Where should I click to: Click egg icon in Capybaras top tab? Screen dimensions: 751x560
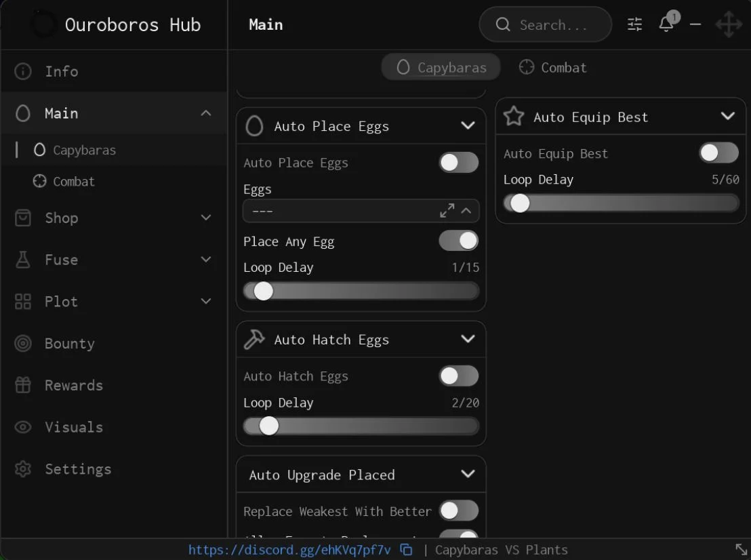point(403,67)
